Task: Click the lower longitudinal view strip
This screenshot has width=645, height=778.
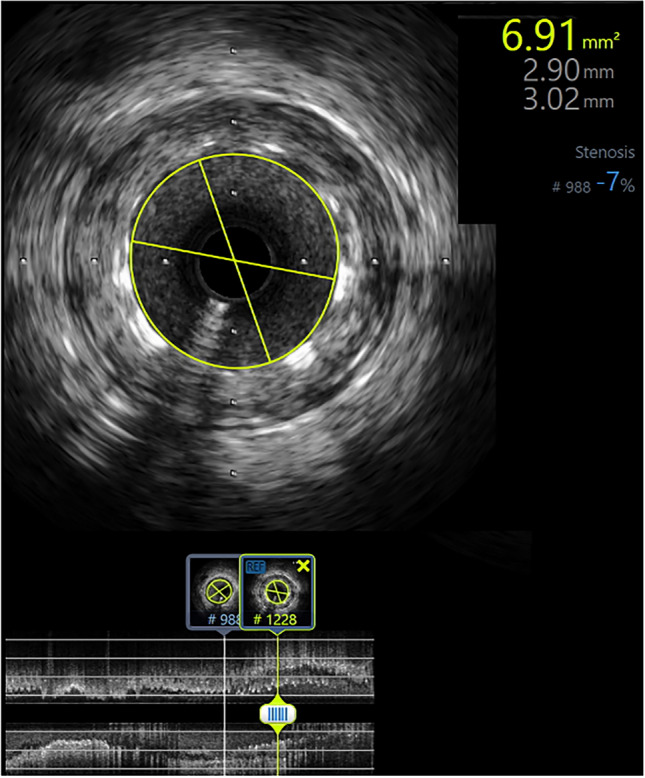Action: click(x=190, y=748)
